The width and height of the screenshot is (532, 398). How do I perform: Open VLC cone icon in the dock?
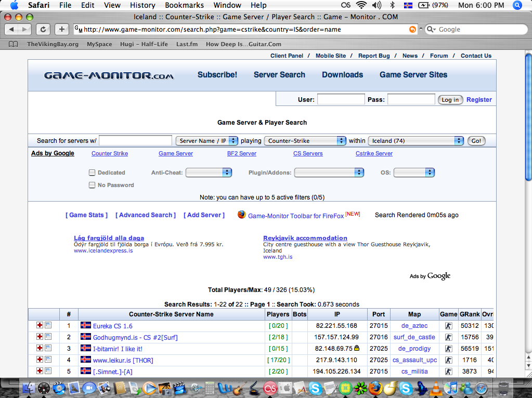(x=436, y=389)
